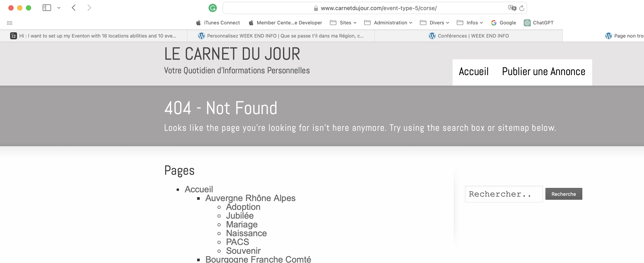The height and width of the screenshot is (263, 644).
Task: Click the Recherche search button
Action: point(563,194)
